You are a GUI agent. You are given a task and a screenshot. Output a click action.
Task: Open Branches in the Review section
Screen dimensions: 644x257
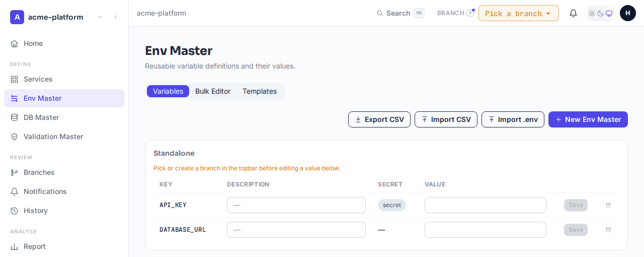pyautogui.click(x=64, y=172)
